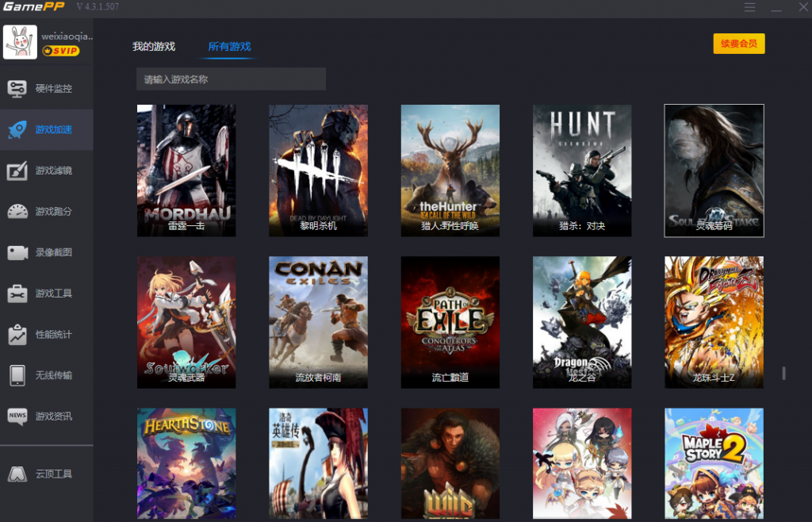Select the Dragon Nest 龙之谷 cover

(x=582, y=323)
